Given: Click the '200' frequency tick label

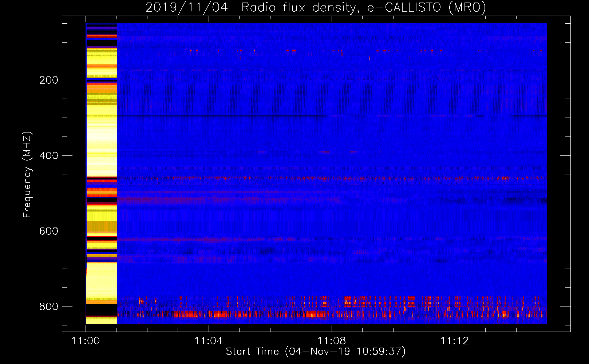Looking at the screenshot, I should (x=49, y=80).
